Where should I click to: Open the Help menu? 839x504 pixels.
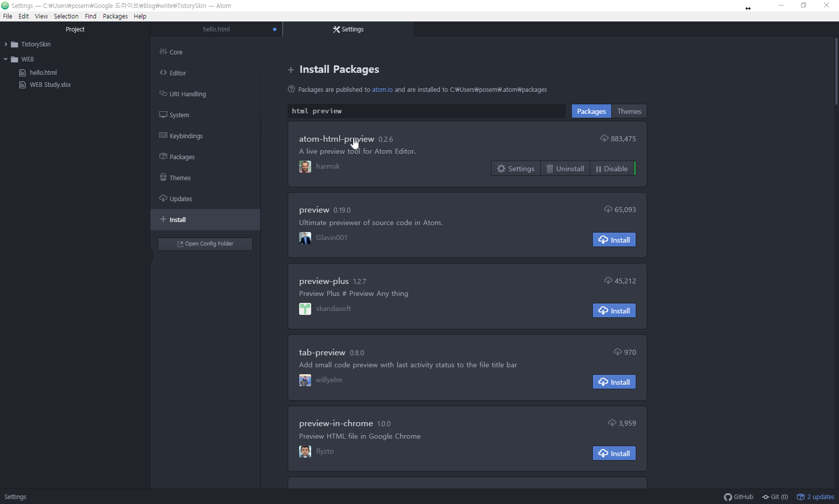[140, 16]
